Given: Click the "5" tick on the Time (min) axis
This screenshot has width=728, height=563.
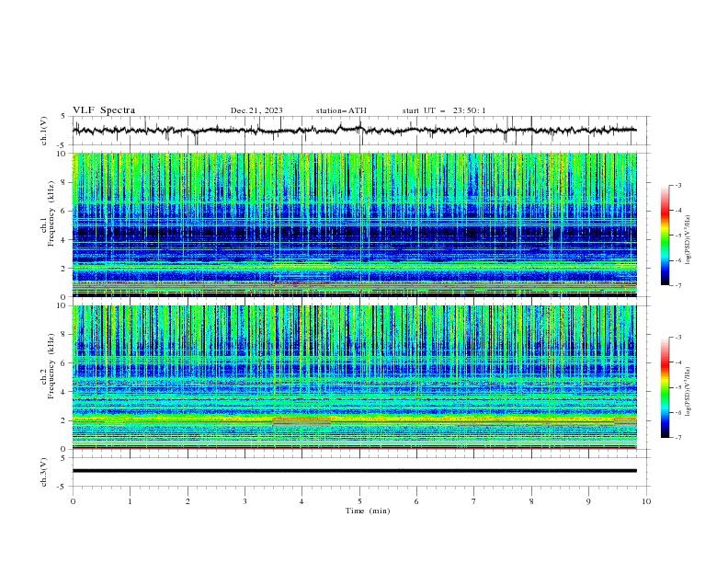Looking at the screenshot, I should pyautogui.click(x=359, y=501).
